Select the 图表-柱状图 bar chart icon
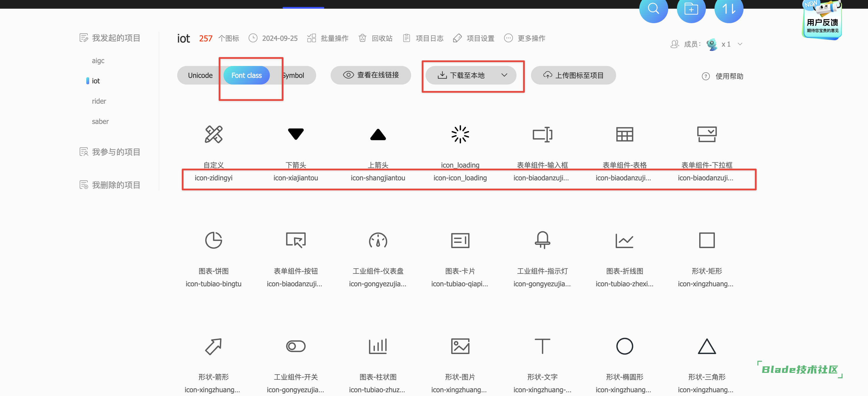 pos(378,346)
